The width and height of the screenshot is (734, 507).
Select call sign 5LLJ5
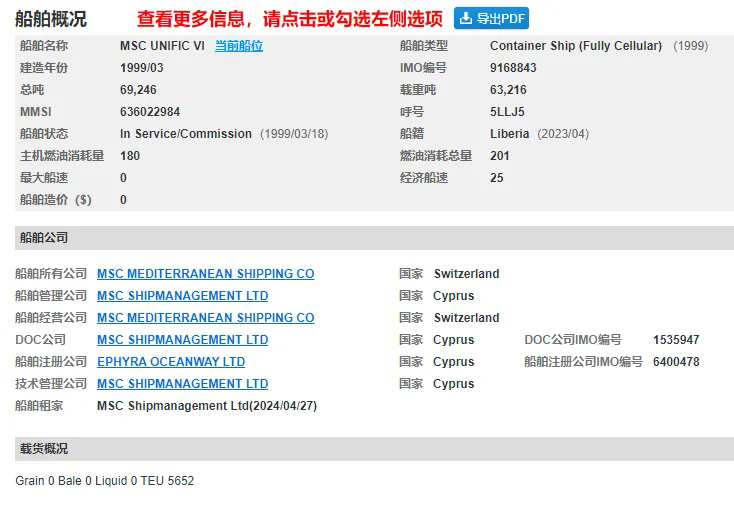point(507,112)
